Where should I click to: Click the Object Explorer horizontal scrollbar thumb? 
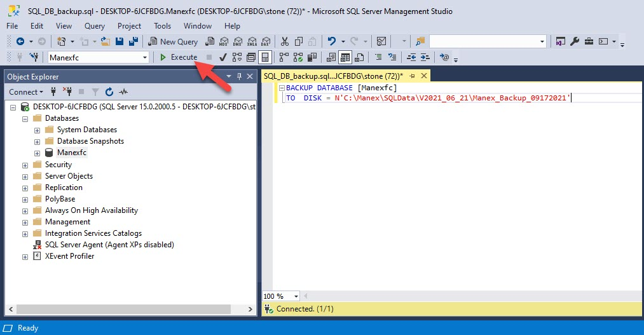[x=123, y=309]
